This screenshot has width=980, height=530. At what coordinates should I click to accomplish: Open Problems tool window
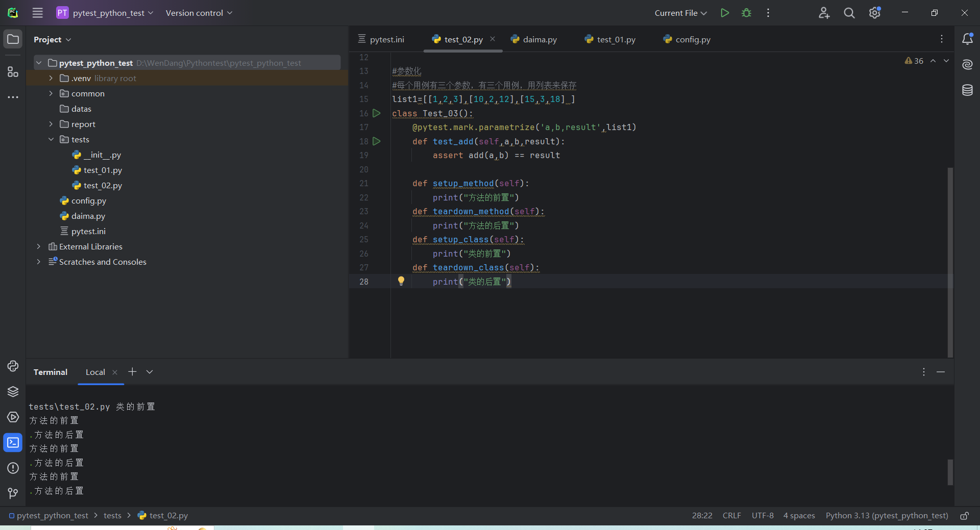13,468
